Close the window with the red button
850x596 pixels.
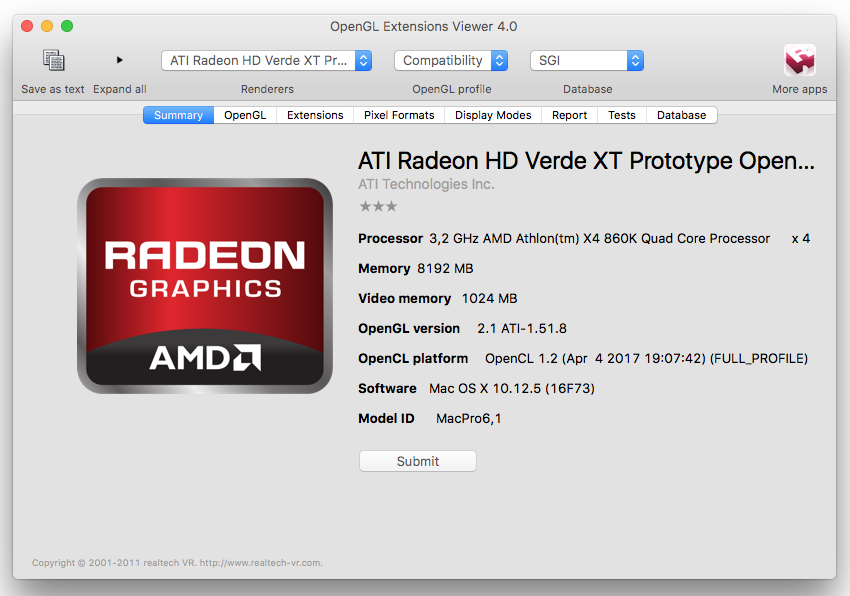27,26
